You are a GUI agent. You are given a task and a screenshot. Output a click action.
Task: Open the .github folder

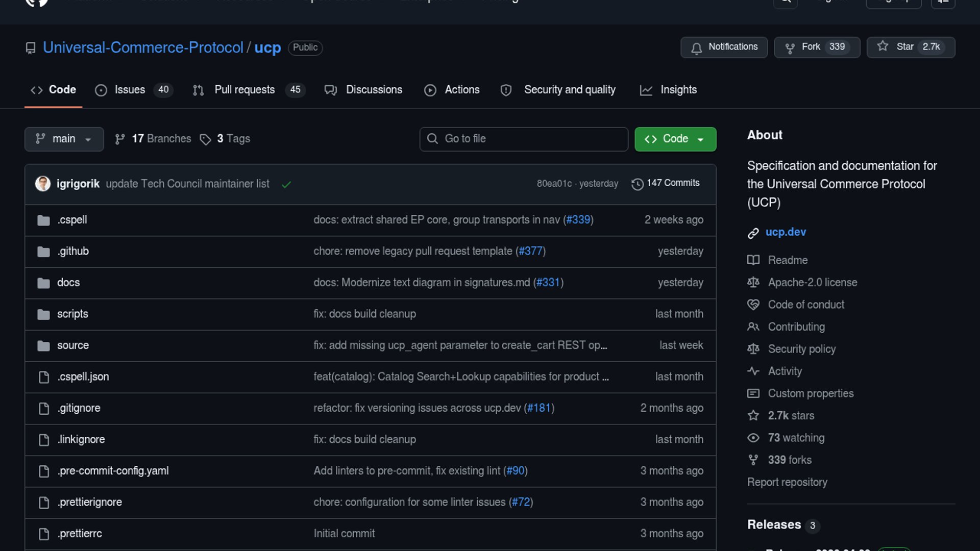(73, 251)
